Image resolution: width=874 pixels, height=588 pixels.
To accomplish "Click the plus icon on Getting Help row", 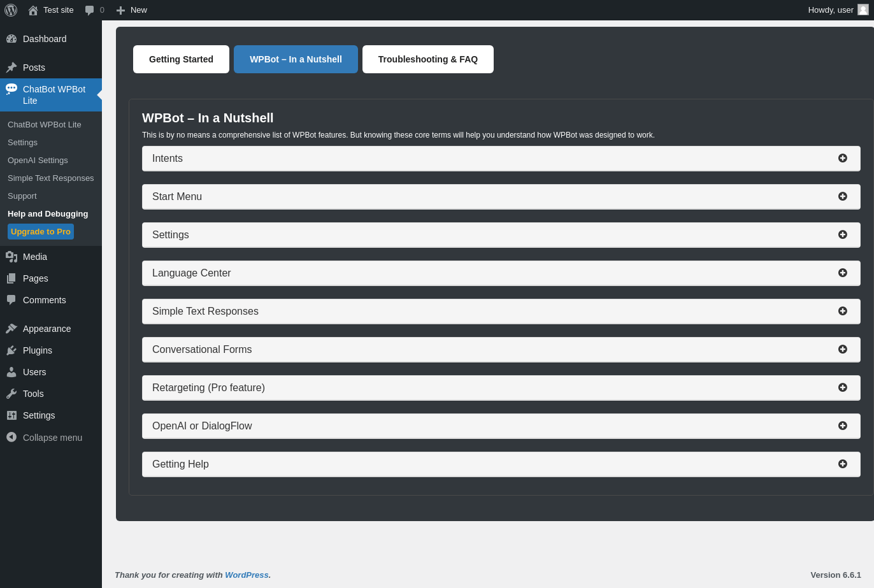I will click(843, 464).
